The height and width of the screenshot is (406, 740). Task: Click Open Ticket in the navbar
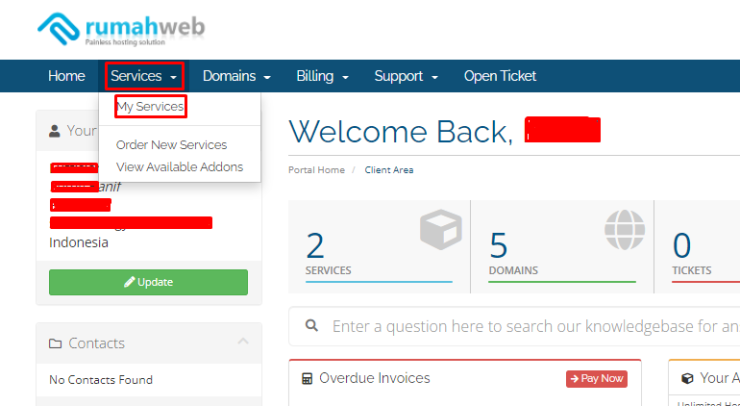pyautogui.click(x=500, y=76)
